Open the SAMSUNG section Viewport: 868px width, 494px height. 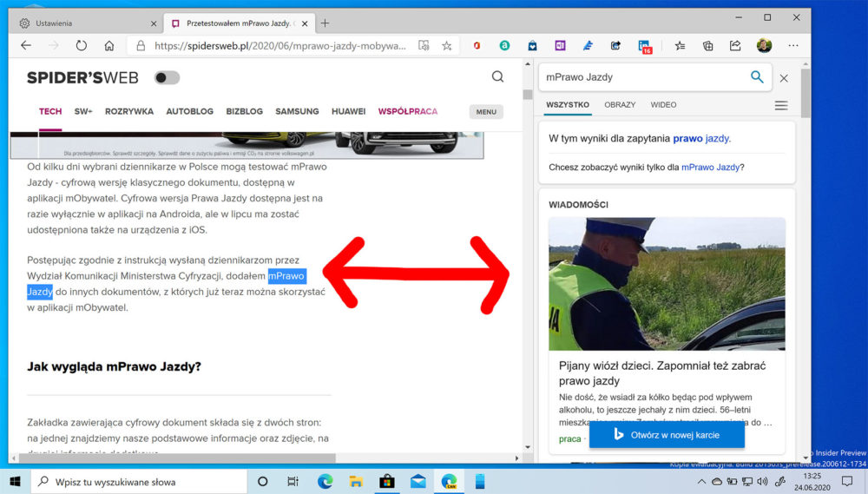coord(297,111)
